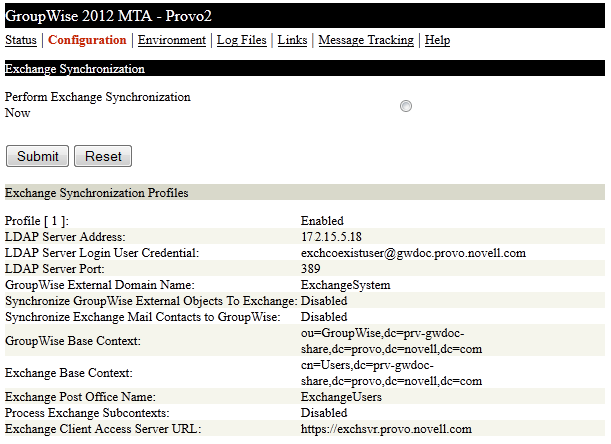Click the ExchangeUsers post office name
The width and height of the screenshot is (611, 444).
pyautogui.click(x=341, y=397)
